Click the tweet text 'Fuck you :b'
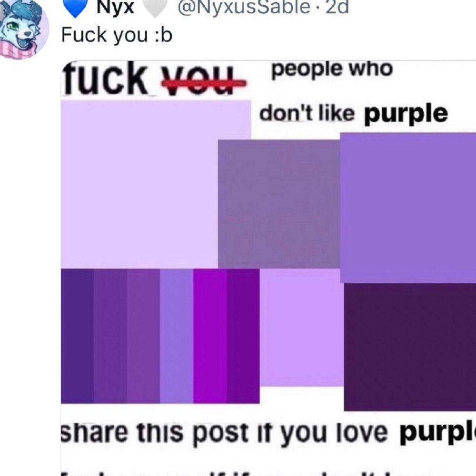The height and width of the screenshot is (476, 476). [117, 35]
